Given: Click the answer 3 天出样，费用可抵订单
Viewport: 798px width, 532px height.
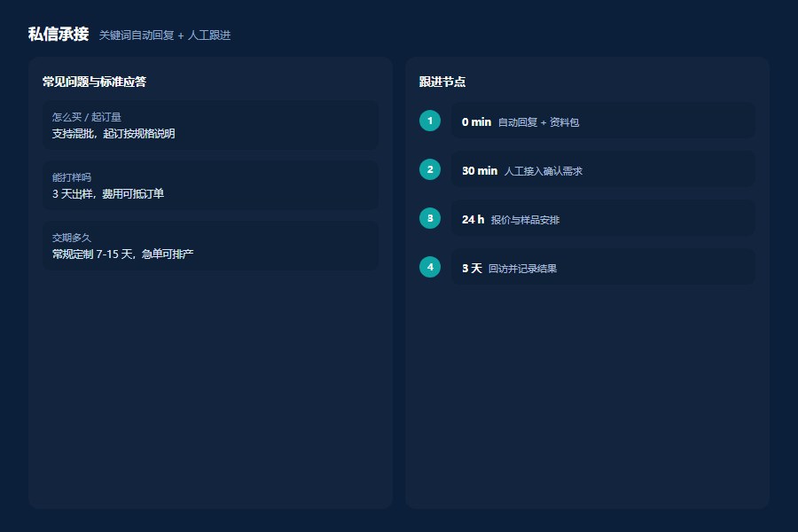Looking at the screenshot, I should [108, 193].
